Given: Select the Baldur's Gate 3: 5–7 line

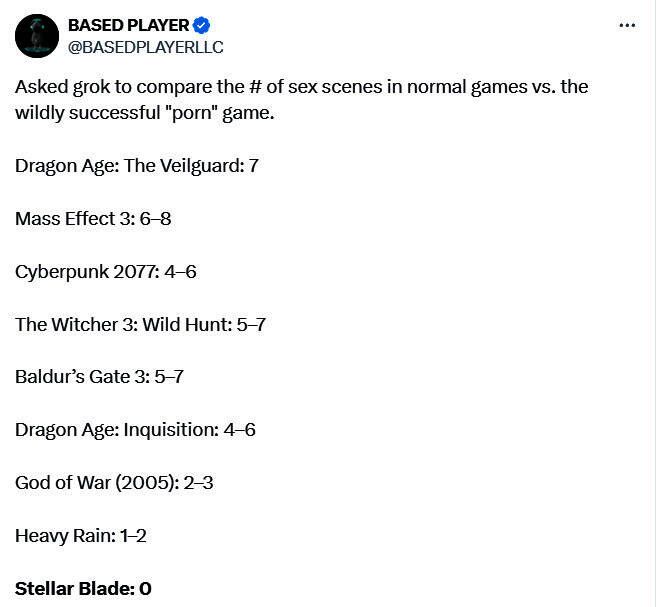Looking at the screenshot, I should click(99, 377).
